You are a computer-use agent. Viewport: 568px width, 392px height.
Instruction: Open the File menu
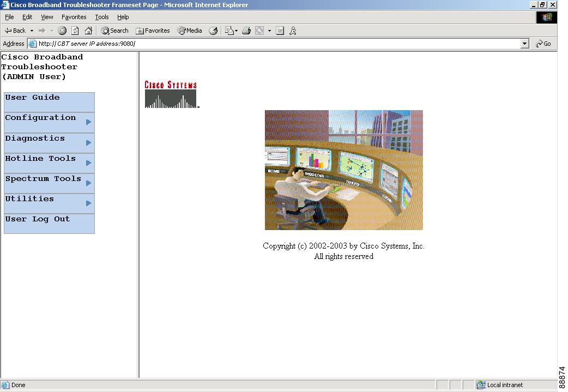click(x=9, y=17)
